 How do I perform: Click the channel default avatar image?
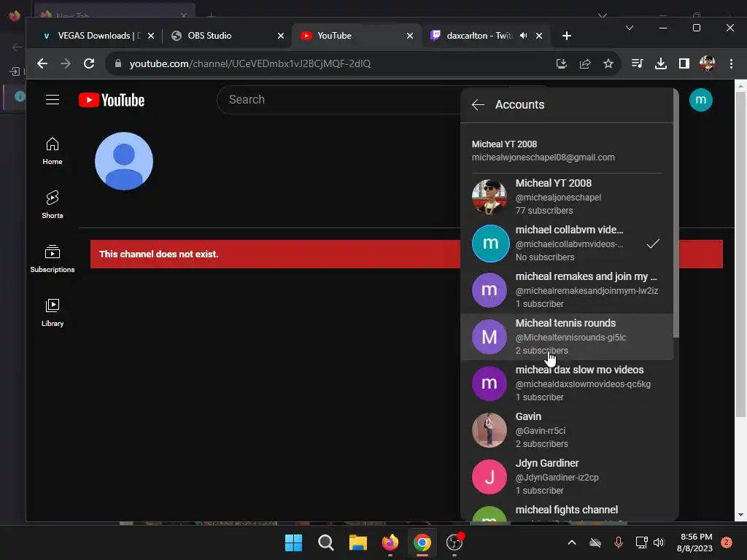pos(124,161)
